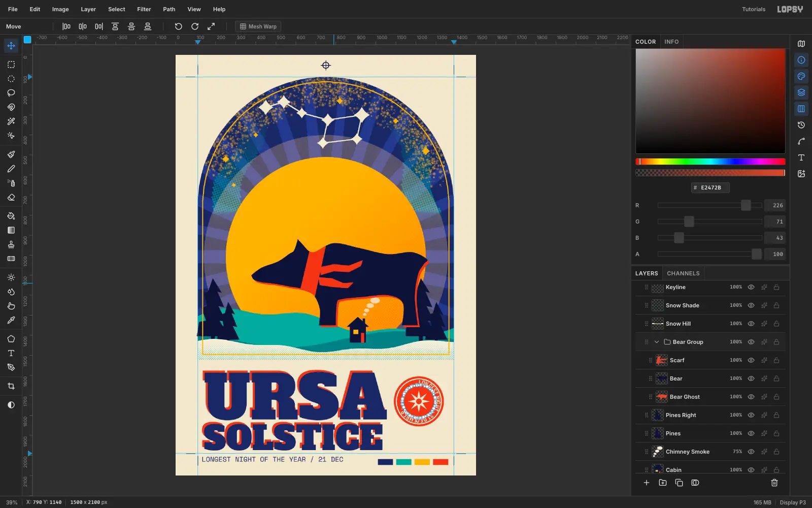The width and height of the screenshot is (812, 508).
Task: Switch to the Info tab
Action: click(x=671, y=42)
